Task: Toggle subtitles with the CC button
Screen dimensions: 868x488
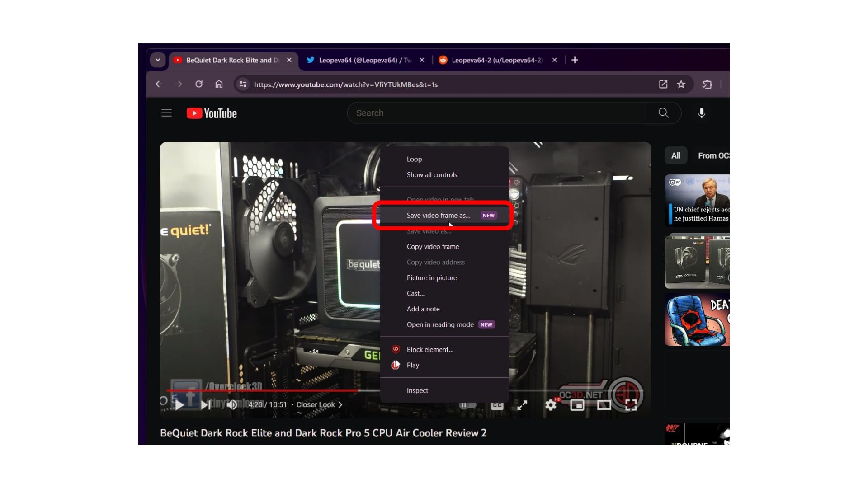Action: click(496, 405)
